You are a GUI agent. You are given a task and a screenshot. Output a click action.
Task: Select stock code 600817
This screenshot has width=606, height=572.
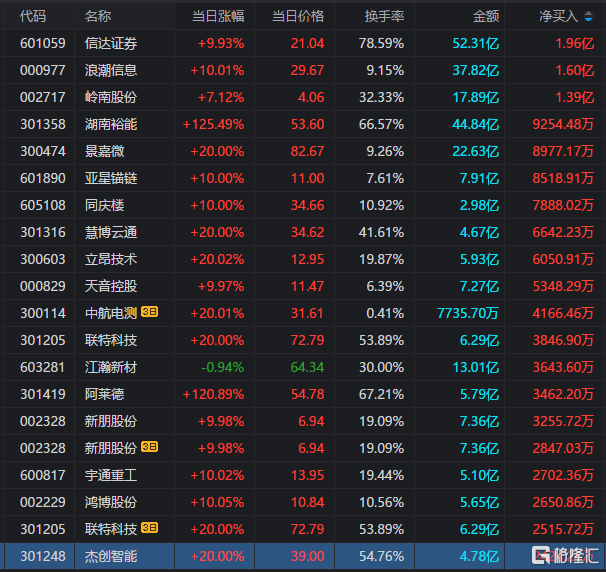pos(43,475)
